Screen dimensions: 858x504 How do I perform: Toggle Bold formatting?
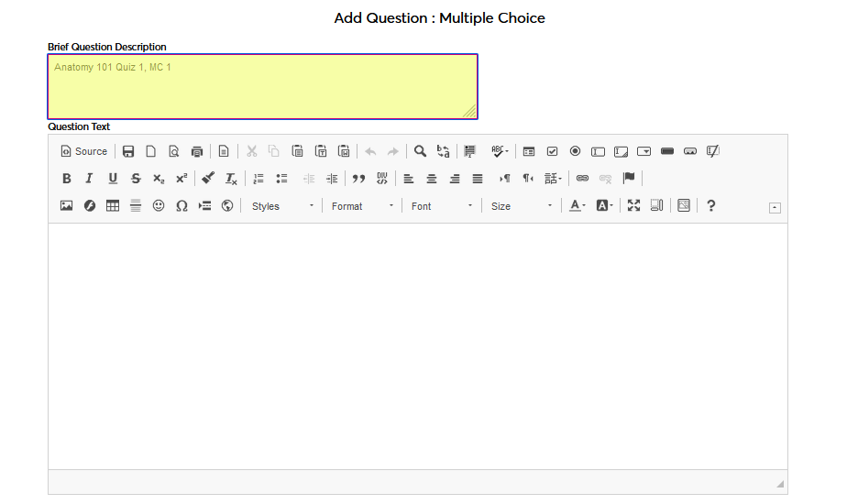pos(66,179)
